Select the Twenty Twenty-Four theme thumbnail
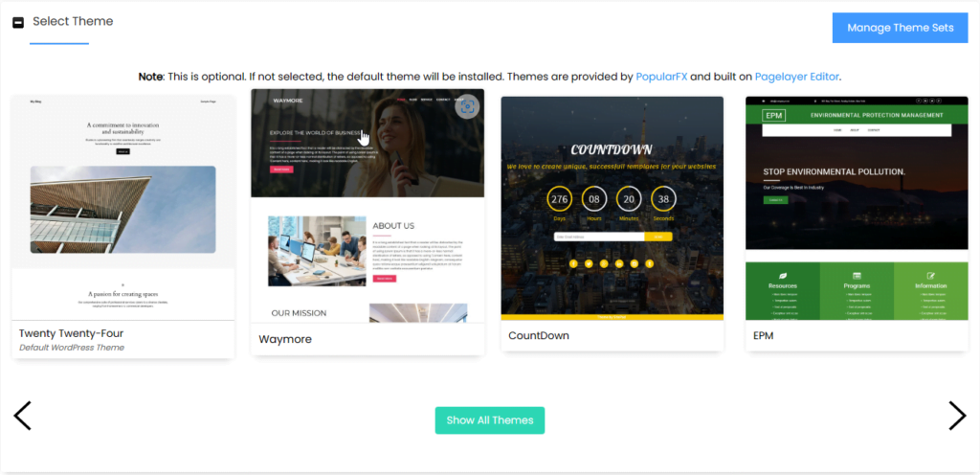Screen dimensions: 980x475 123,208
